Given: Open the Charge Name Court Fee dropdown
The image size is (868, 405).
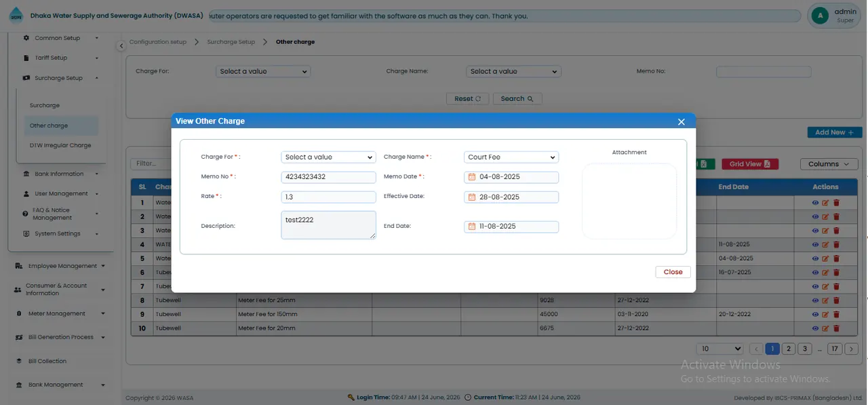Looking at the screenshot, I should click(x=511, y=157).
